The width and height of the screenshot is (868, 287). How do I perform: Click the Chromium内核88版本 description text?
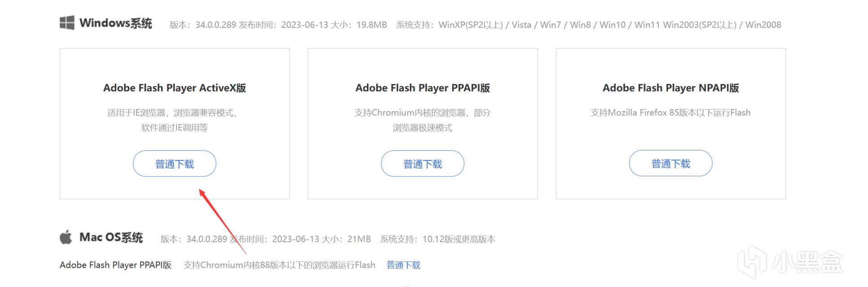tap(279, 265)
